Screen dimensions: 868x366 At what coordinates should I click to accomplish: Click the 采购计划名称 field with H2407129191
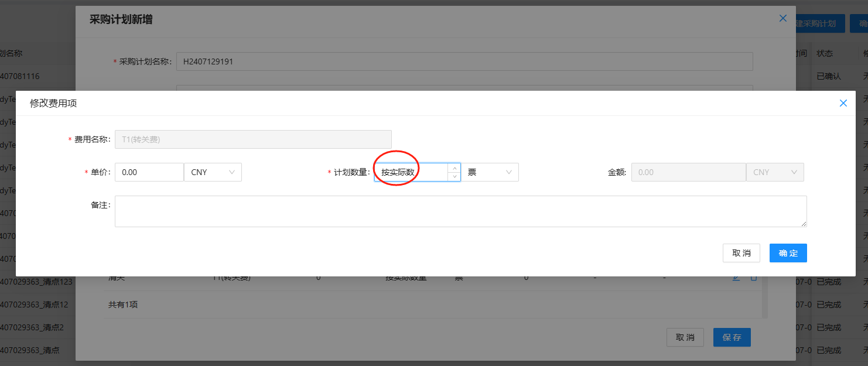click(x=464, y=61)
